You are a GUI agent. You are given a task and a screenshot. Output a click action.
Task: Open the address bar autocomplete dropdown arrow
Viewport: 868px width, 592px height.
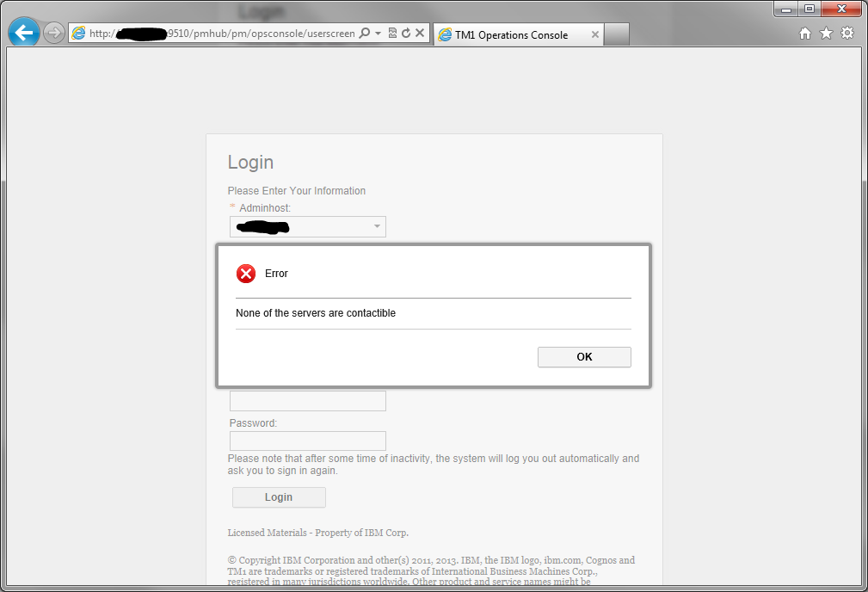(x=379, y=34)
